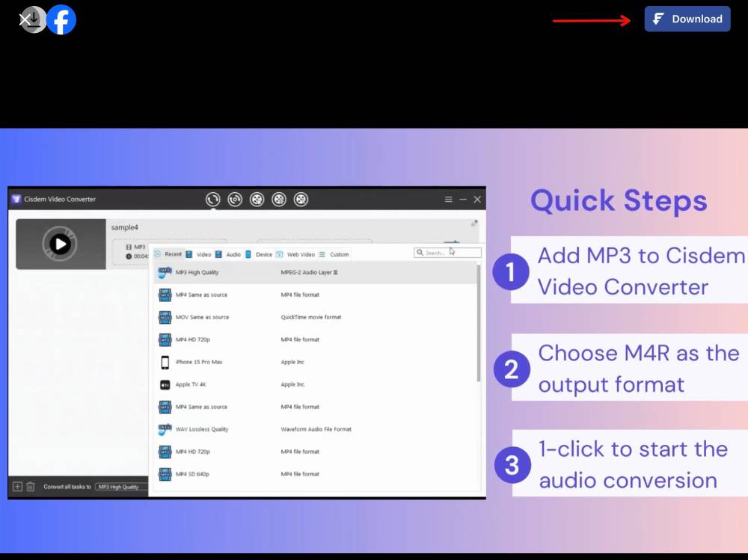The width and height of the screenshot is (748, 560).
Task: Select the Recent format tab
Action: pos(168,254)
